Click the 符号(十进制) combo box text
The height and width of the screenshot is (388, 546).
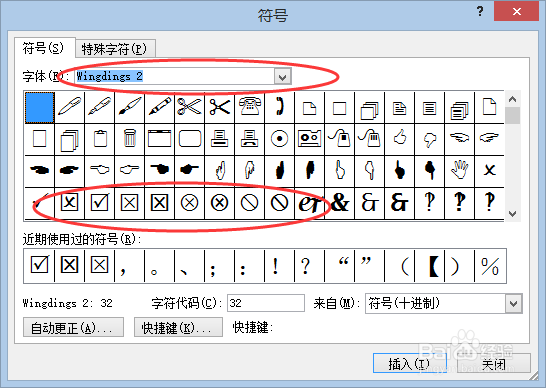[x=404, y=303]
